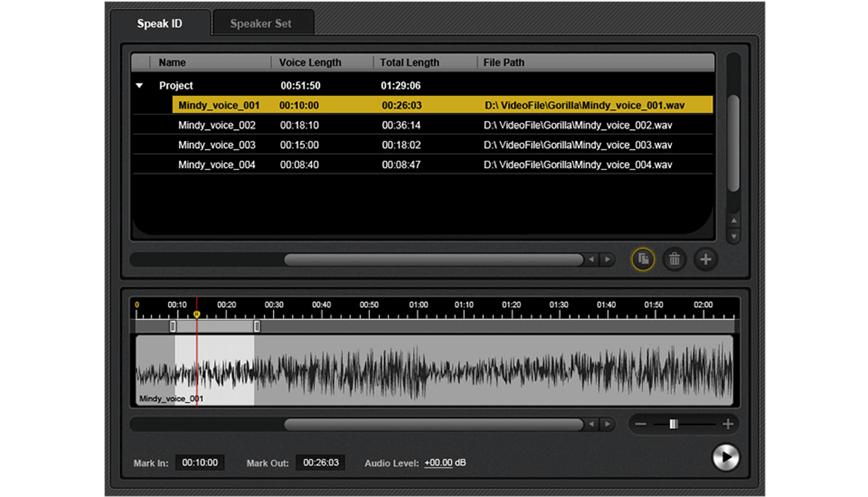This screenshot has height=497, width=868.
Task: Select the Mindy_voice_002 row
Action: coord(423,125)
